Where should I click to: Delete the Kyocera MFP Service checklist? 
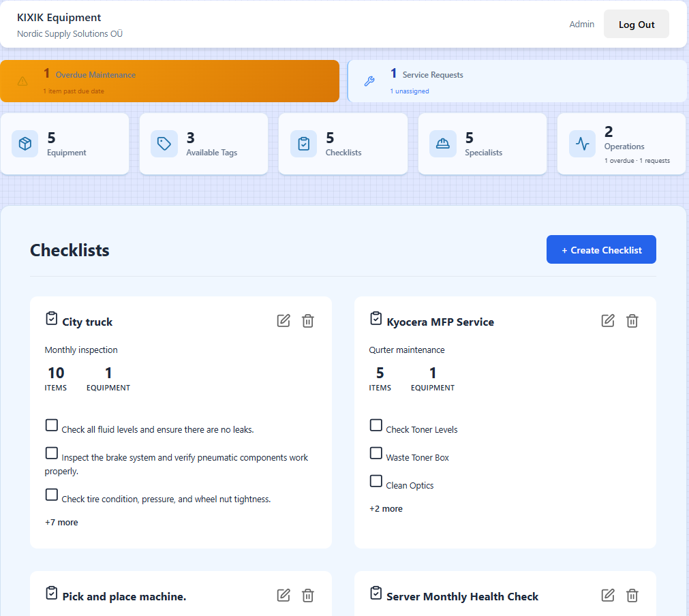click(632, 320)
